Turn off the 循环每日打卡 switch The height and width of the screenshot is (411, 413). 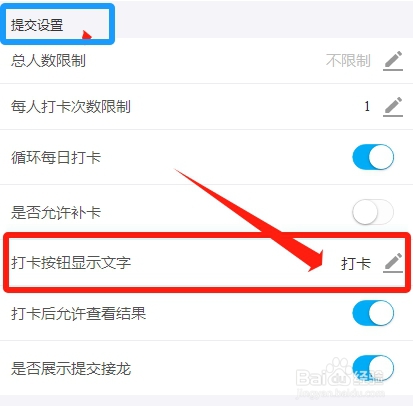[373, 157]
